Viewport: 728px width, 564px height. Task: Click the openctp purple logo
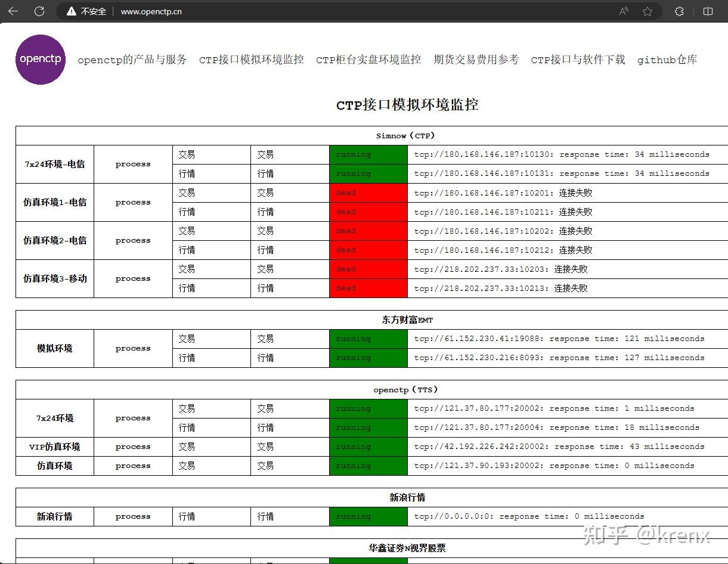point(40,60)
